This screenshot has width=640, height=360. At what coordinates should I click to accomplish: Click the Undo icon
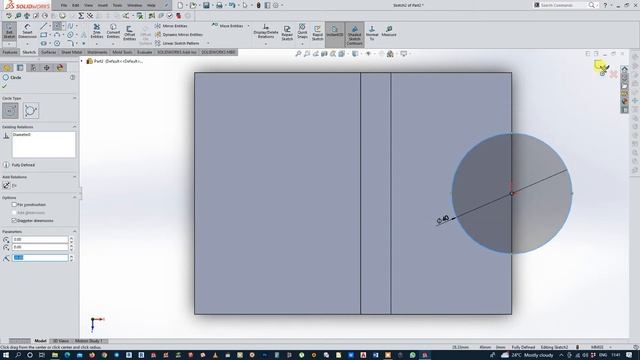point(232,5)
